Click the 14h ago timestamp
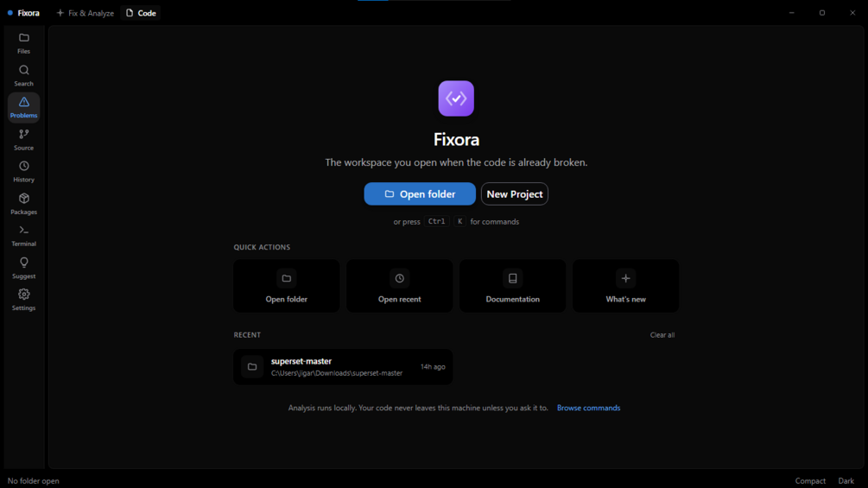Image resolution: width=868 pixels, height=488 pixels. (433, 367)
